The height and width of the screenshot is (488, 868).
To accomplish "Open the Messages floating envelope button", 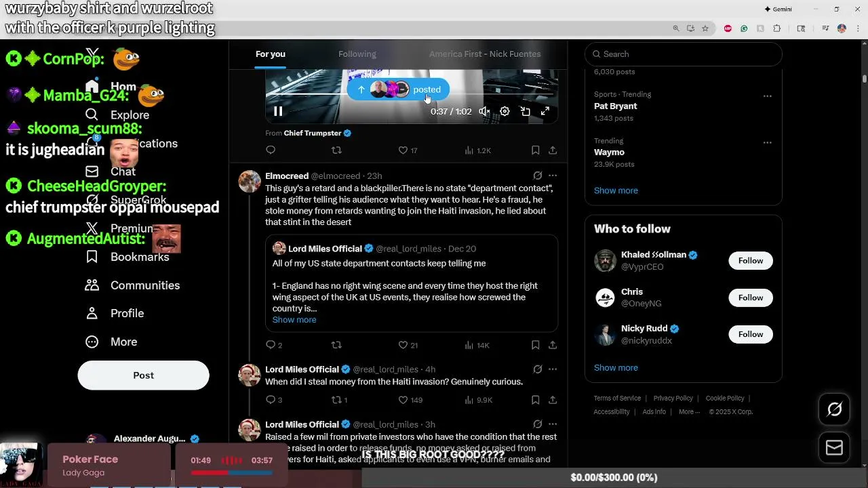I will pyautogui.click(x=834, y=447).
